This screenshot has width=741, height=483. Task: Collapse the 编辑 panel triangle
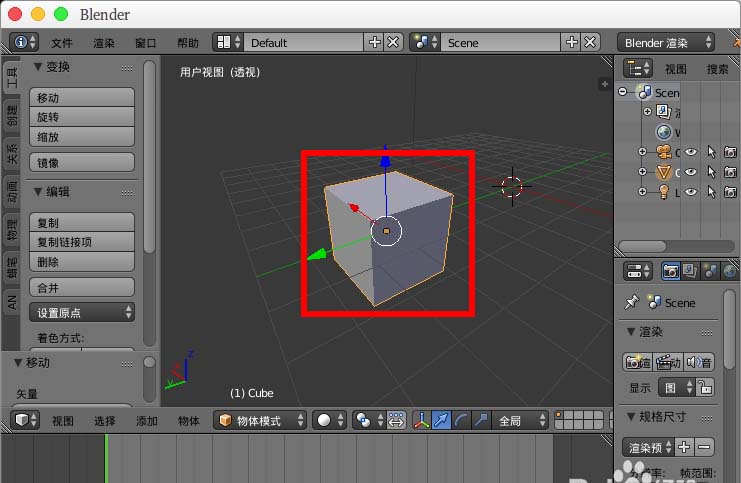click(38, 192)
